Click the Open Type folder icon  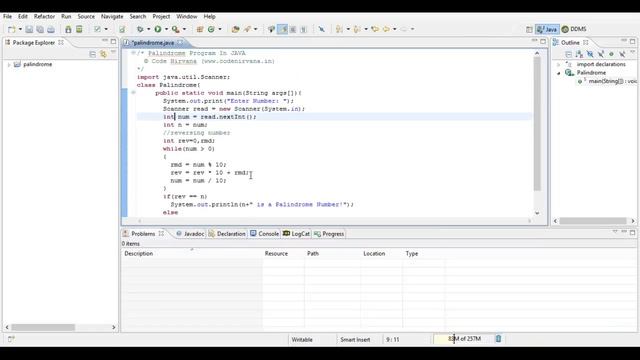point(235,29)
